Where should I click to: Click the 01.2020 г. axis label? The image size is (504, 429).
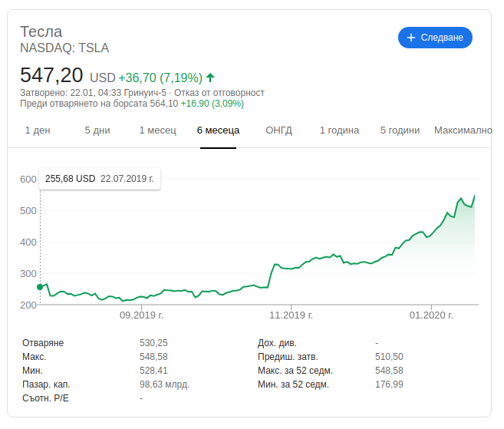(x=431, y=315)
